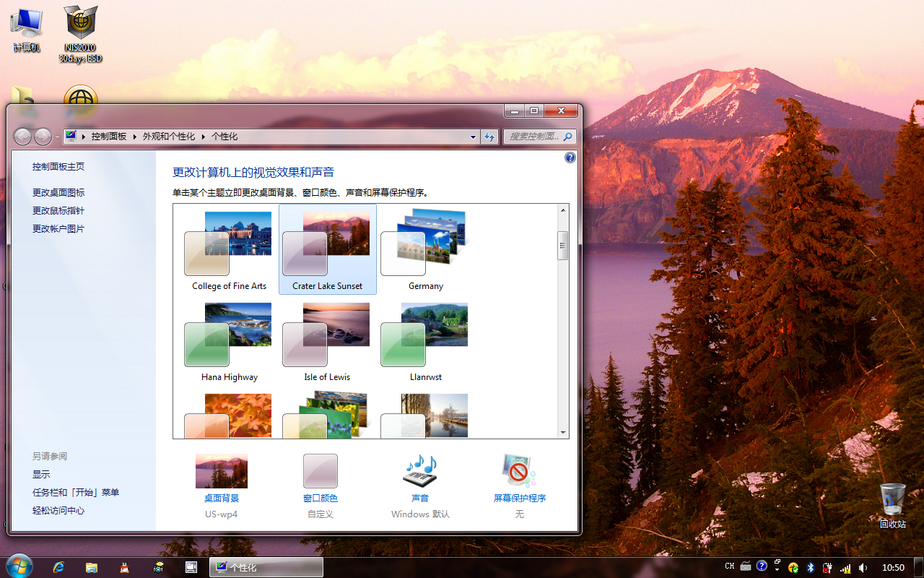Screen dimensions: 924x578
Task: Click the help question mark icon
Action: pos(570,158)
